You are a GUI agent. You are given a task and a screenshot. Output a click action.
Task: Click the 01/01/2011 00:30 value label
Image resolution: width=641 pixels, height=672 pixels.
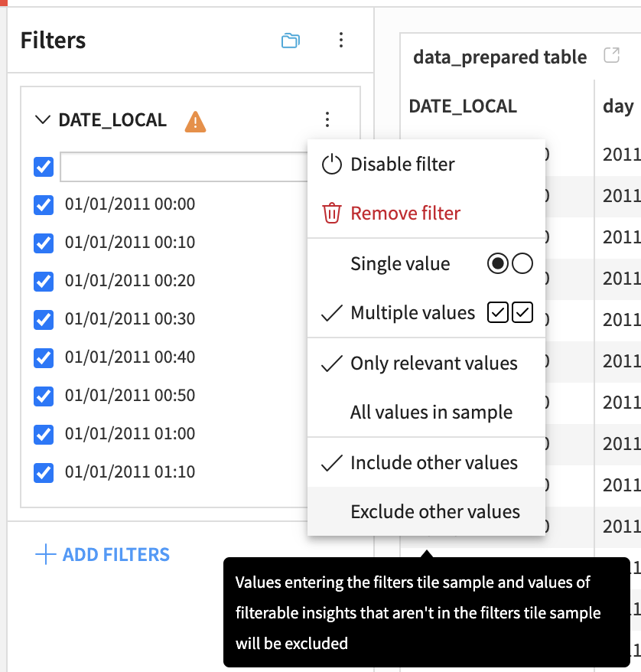[130, 319]
